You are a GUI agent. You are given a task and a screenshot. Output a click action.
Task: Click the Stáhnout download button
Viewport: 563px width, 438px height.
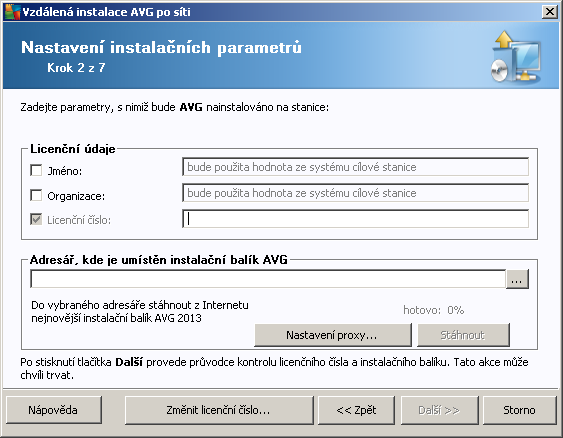pyautogui.click(x=463, y=335)
